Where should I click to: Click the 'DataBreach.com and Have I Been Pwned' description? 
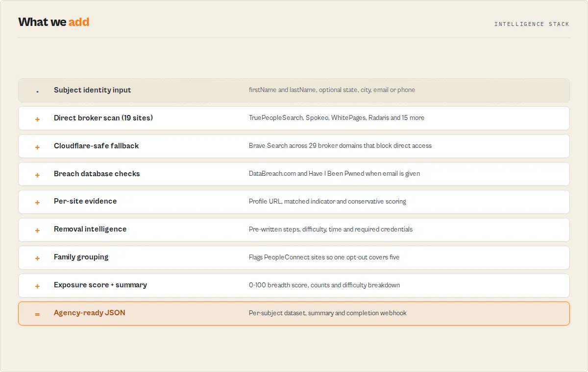(x=334, y=174)
